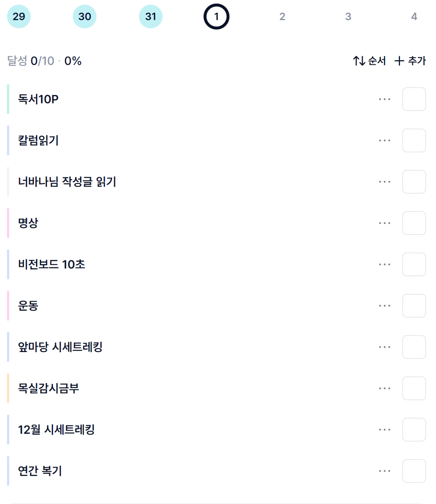The image size is (436, 504).
Task: Switch to day 30 in the date strip
Action: click(x=84, y=16)
